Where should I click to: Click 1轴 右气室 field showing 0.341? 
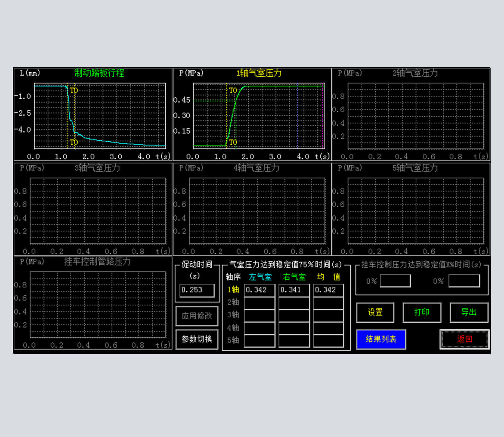coord(294,290)
